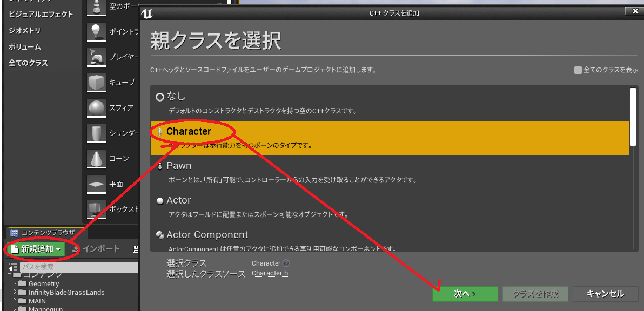This screenshot has height=311, width=644.
Task: Pick the cylinder (シリンダー) shape icon
Action: tap(97, 133)
